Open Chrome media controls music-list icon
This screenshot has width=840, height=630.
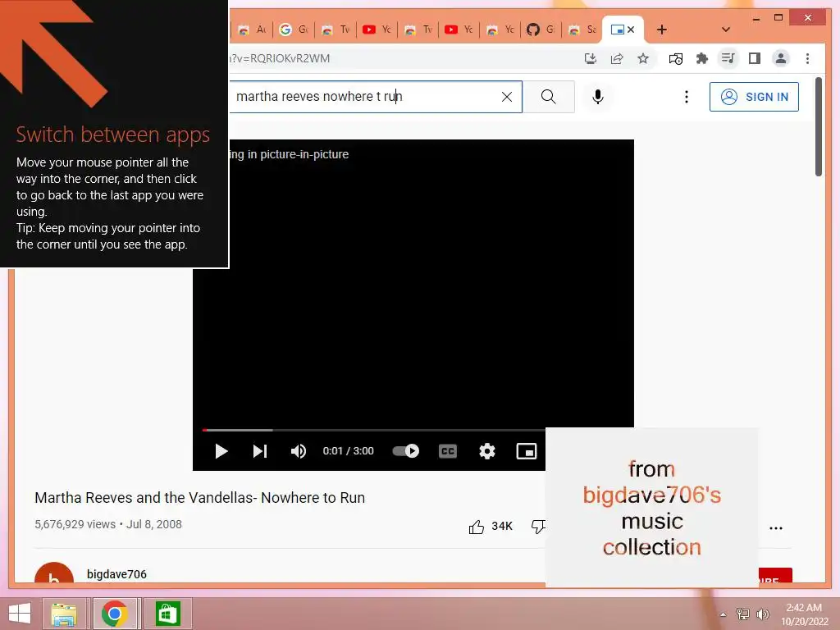click(x=728, y=58)
